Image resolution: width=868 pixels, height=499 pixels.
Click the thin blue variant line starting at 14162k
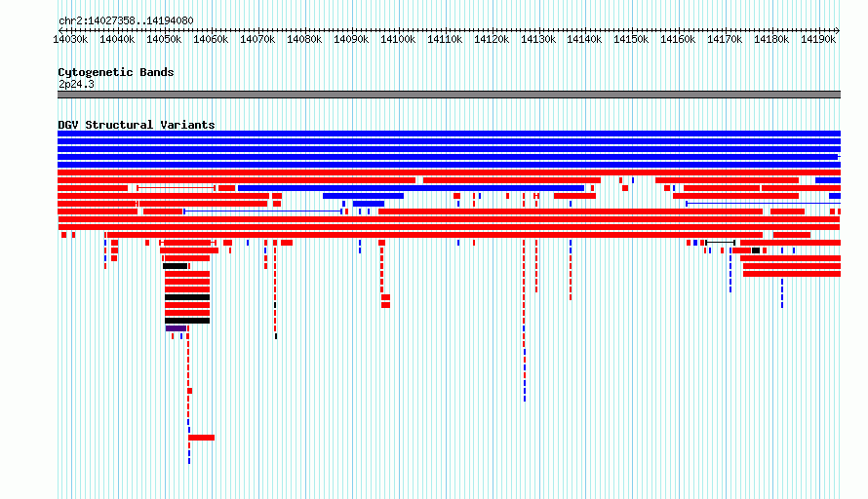pos(764,204)
